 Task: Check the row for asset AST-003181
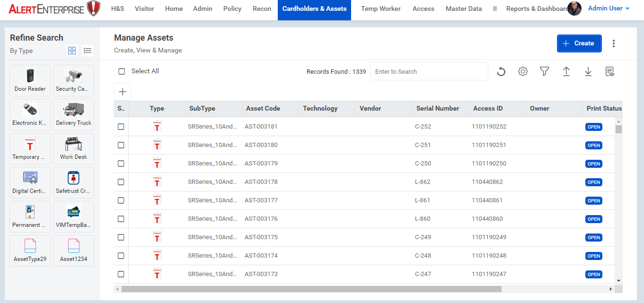point(121,127)
